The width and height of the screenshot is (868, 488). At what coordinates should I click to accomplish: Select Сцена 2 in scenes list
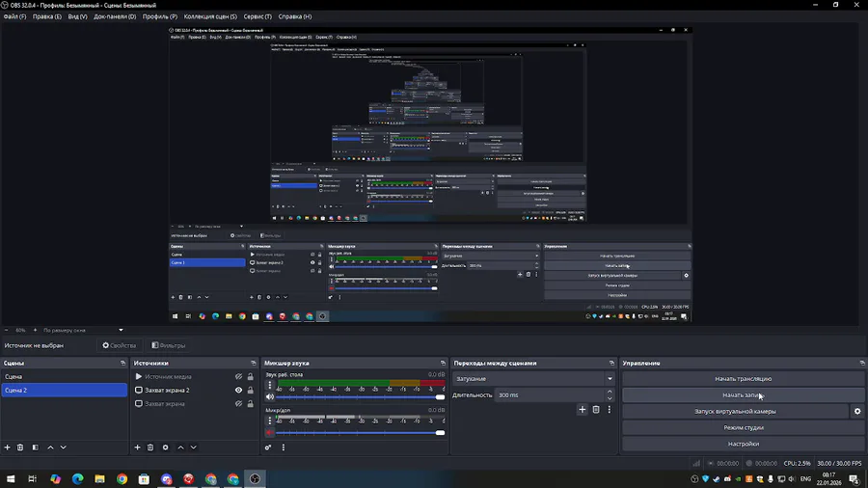click(65, 390)
